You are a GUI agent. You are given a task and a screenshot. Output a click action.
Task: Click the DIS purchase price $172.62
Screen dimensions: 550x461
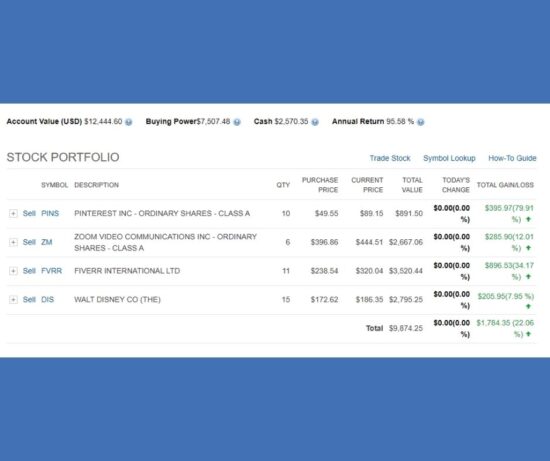tap(324, 300)
